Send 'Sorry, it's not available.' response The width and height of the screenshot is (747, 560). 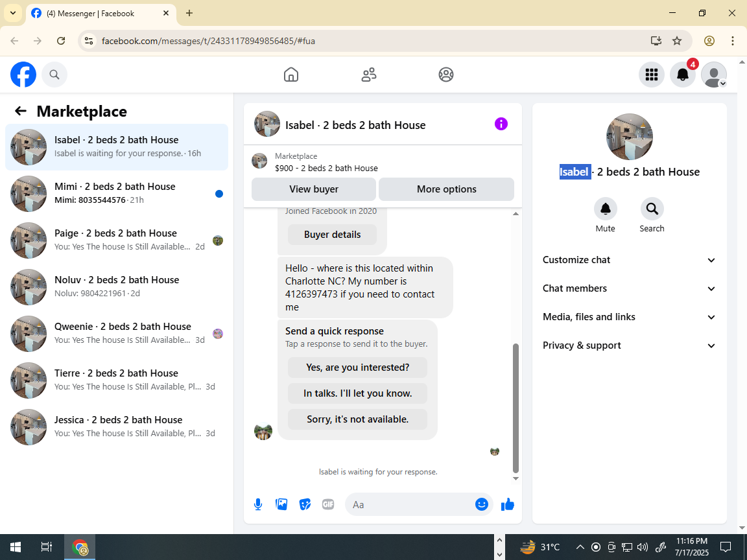coord(358,419)
